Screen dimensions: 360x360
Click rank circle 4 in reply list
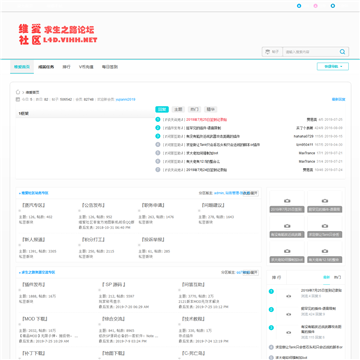tap(158, 144)
